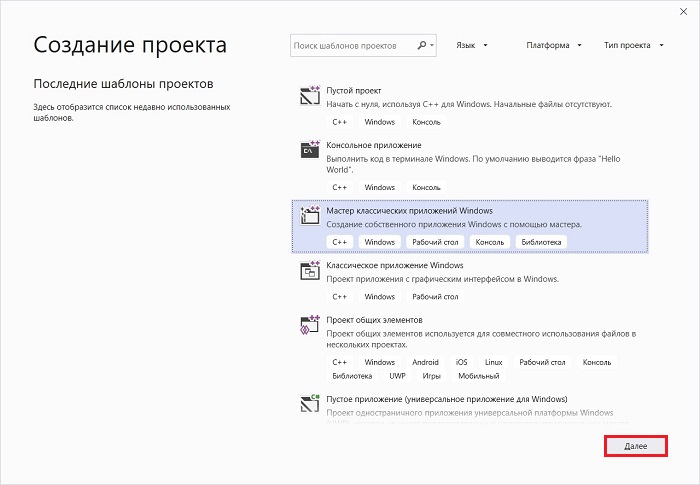
Task: Click the magnifier search icon
Action: tap(421, 45)
